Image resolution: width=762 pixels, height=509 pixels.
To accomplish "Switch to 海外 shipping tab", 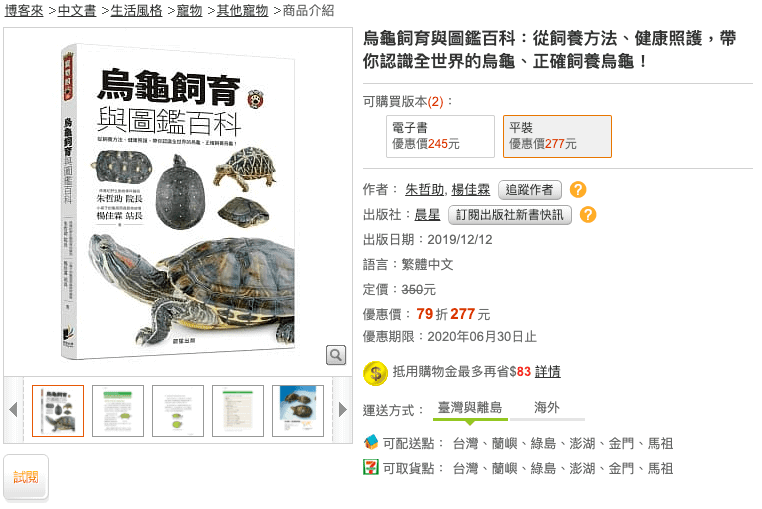I will tap(547, 408).
